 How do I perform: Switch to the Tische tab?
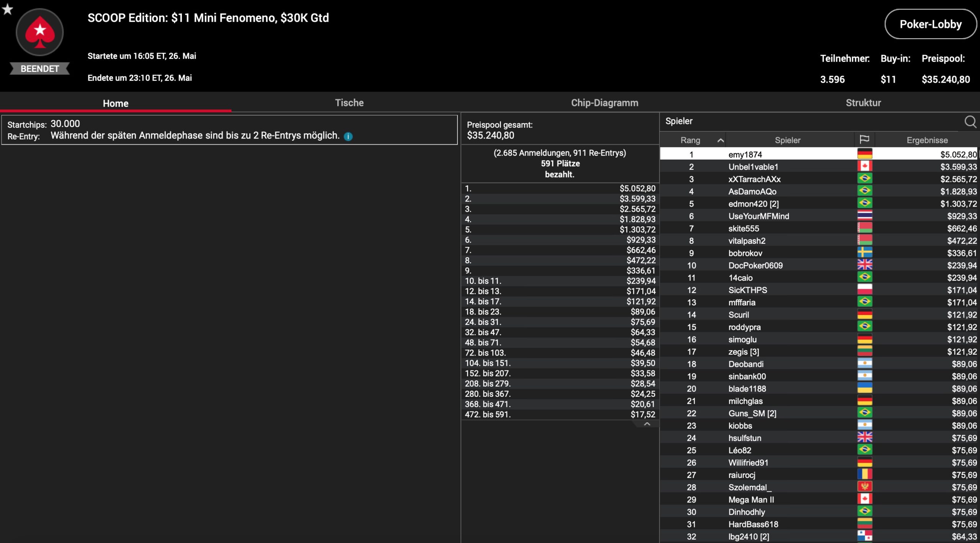[x=349, y=103]
